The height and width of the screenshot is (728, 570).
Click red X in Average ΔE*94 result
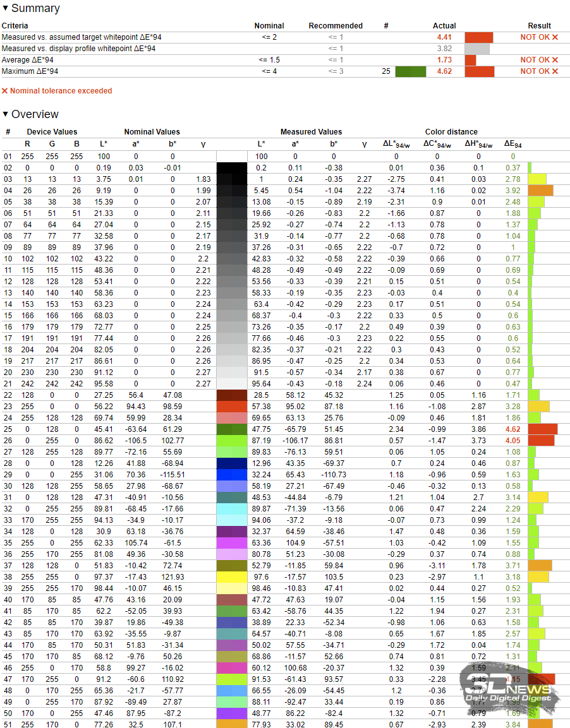[555, 60]
